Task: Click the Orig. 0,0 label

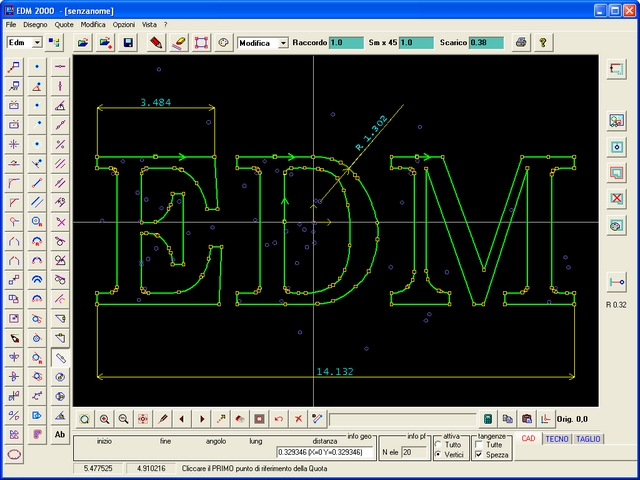Action: [572, 419]
